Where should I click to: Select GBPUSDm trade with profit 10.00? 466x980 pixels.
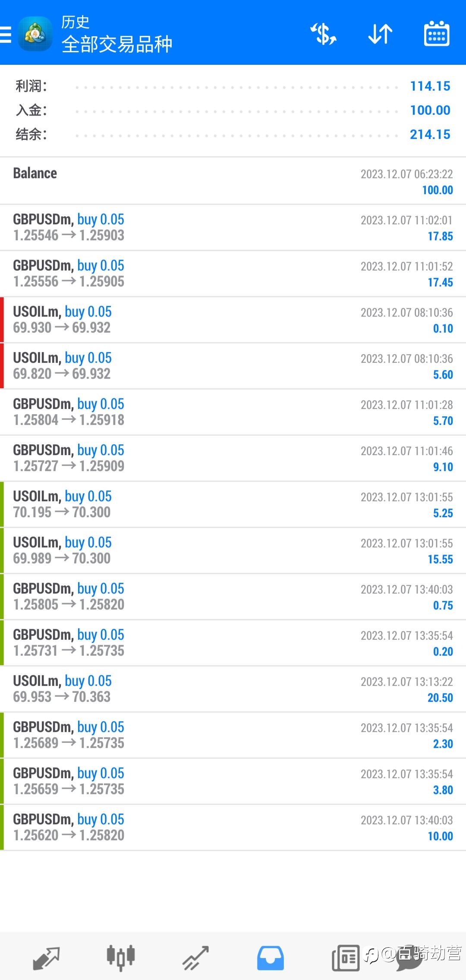tap(233, 827)
